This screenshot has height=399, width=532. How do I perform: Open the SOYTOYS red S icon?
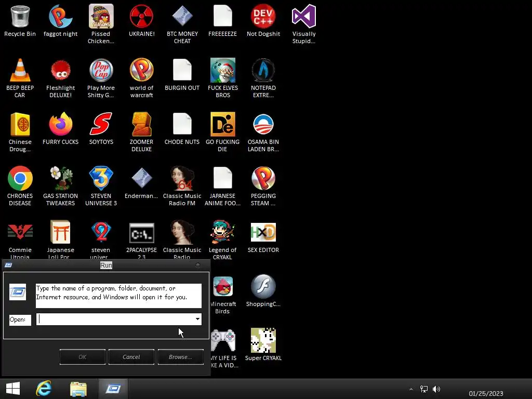pyautogui.click(x=101, y=124)
